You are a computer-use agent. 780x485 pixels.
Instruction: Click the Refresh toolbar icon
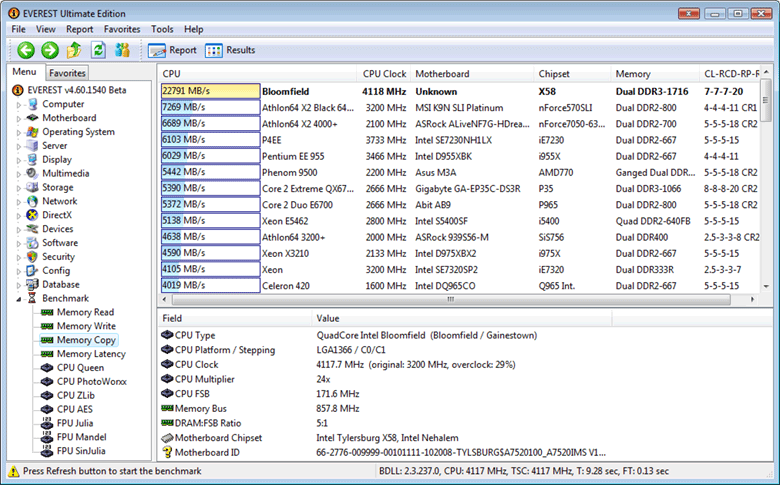98,50
